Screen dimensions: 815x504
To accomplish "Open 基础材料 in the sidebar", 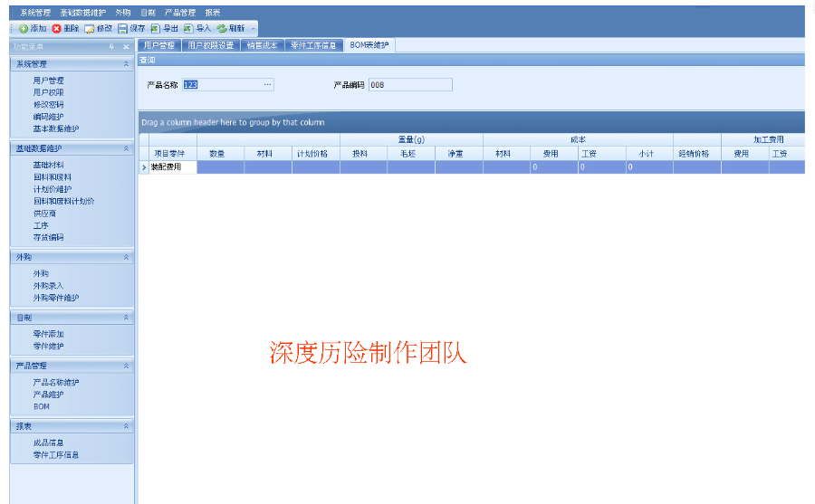I will point(48,166).
